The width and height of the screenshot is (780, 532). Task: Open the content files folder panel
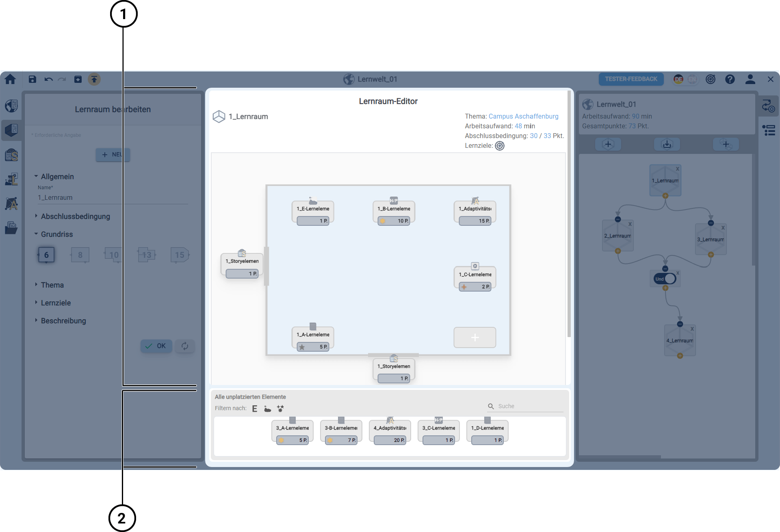click(11, 228)
